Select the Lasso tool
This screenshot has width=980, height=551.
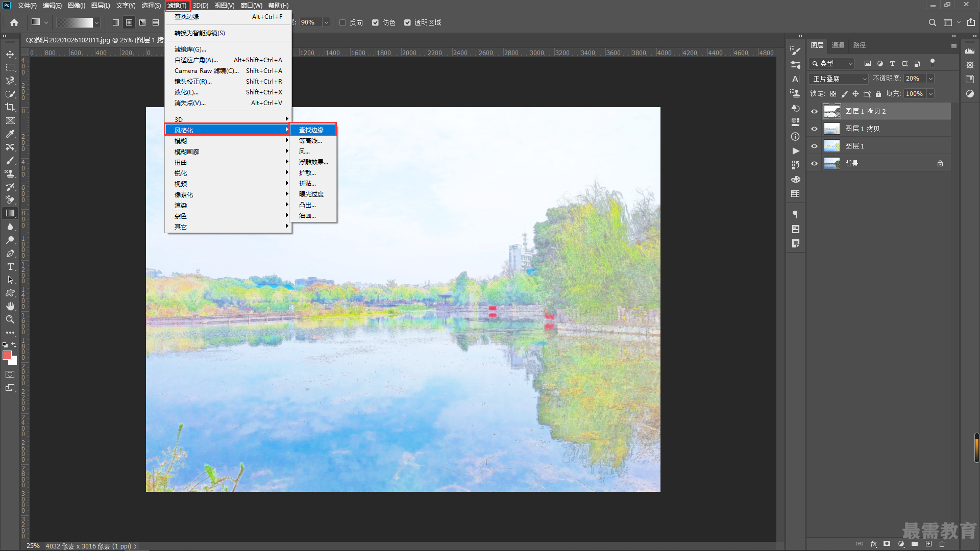[x=10, y=81]
